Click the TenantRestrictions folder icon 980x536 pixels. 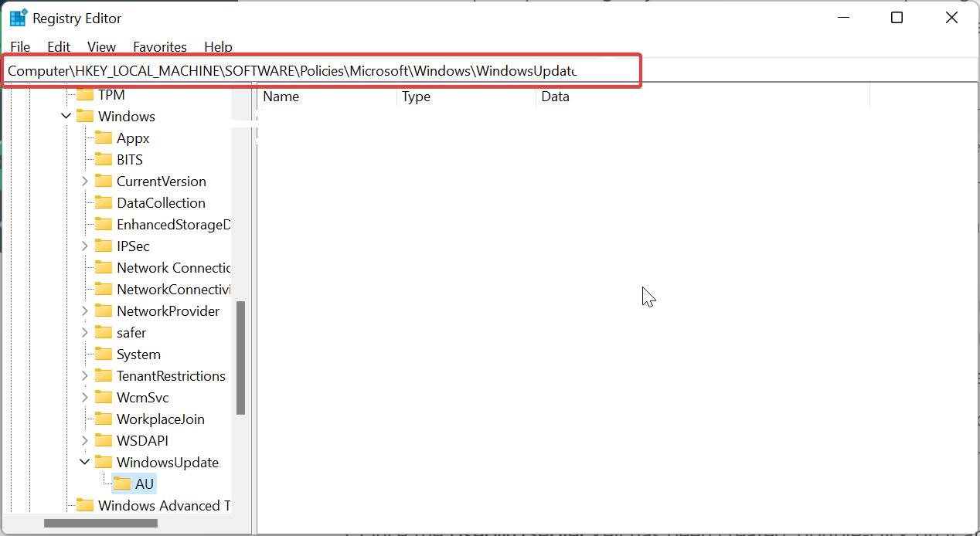tap(104, 376)
